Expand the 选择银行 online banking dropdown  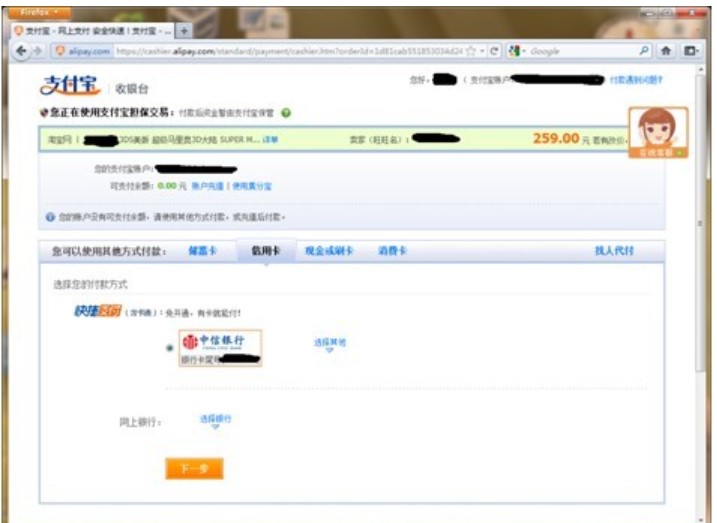[x=215, y=421]
